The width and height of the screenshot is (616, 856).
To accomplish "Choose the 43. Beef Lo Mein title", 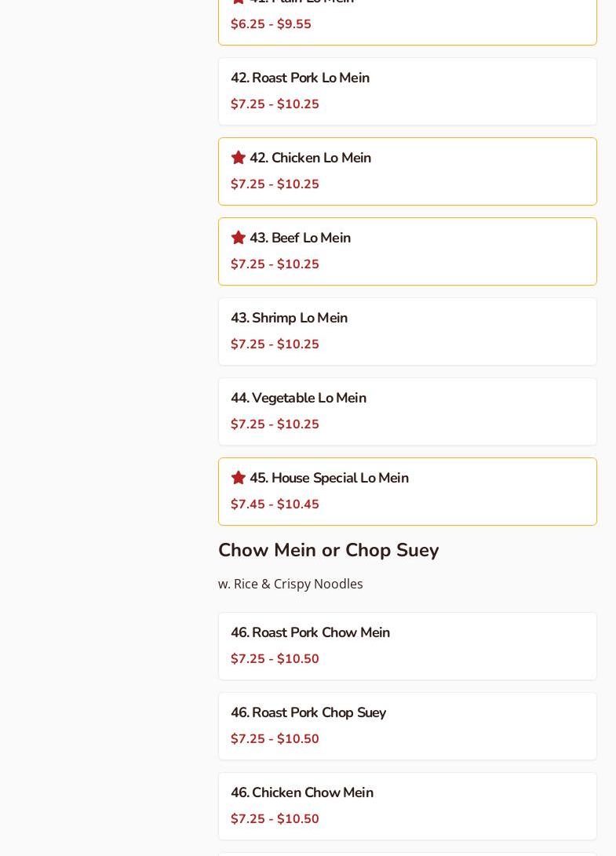I will tap(300, 239).
